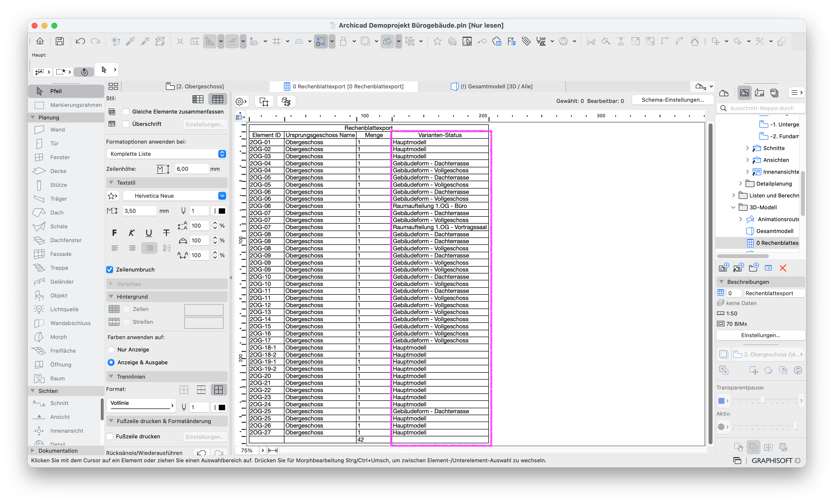Open tab overview grid icon
The height and width of the screenshot is (504, 834).
coord(113,86)
